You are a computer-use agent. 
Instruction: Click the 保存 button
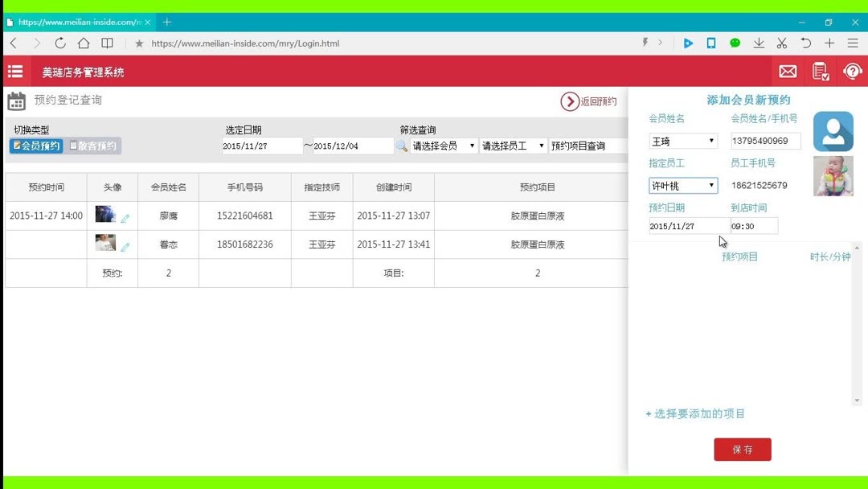742,450
